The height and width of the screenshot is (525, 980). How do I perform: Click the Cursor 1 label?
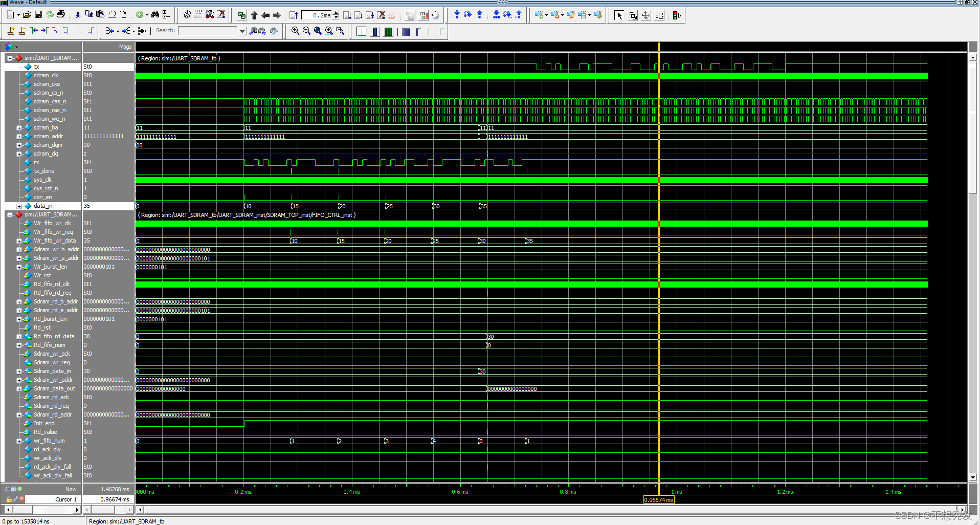pyautogui.click(x=66, y=499)
